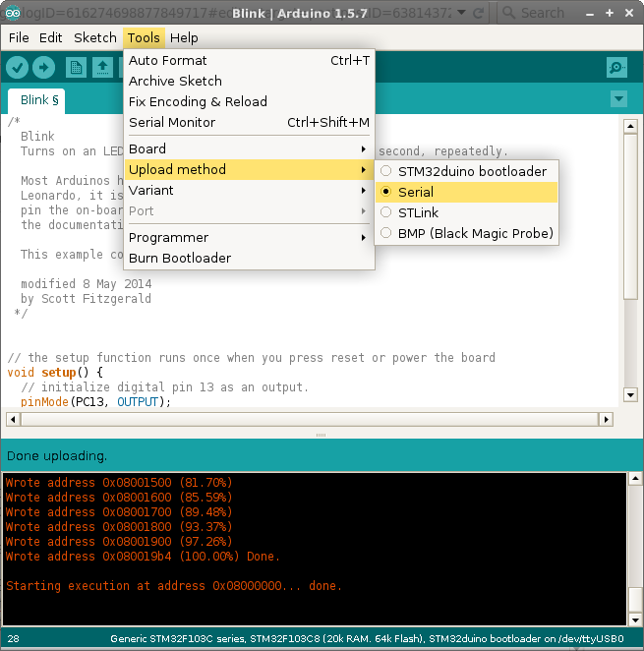Click the Arduino logo in the title bar

[x=13, y=13]
